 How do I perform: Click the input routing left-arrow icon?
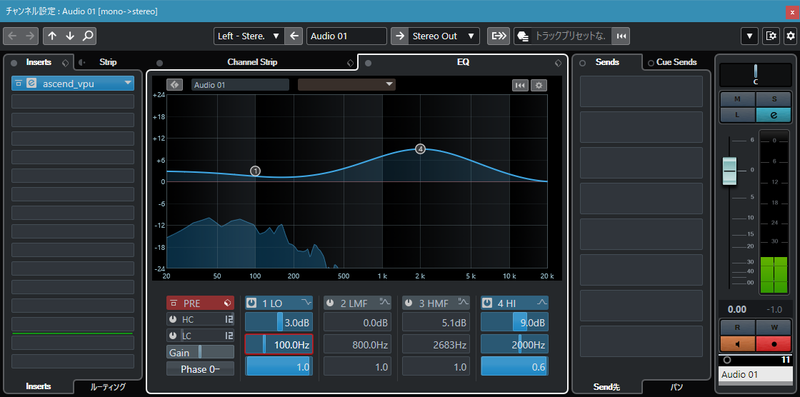point(293,36)
